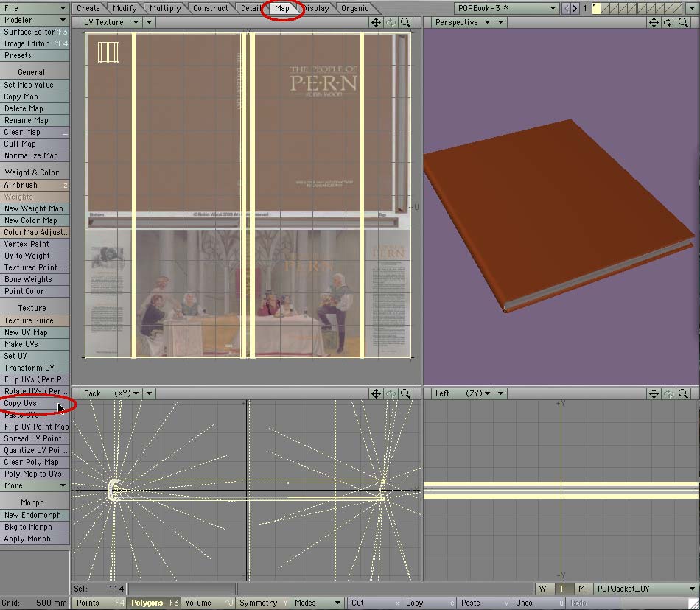Image resolution: width=700 pixels, height=610 pixels.
Task: Toggle Points selection mode
Action: [99, 603]
